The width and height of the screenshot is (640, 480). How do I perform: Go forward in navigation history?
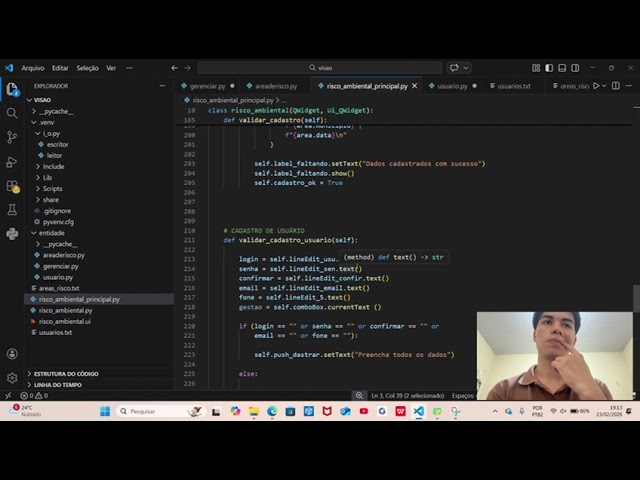[x=187, y=68]
